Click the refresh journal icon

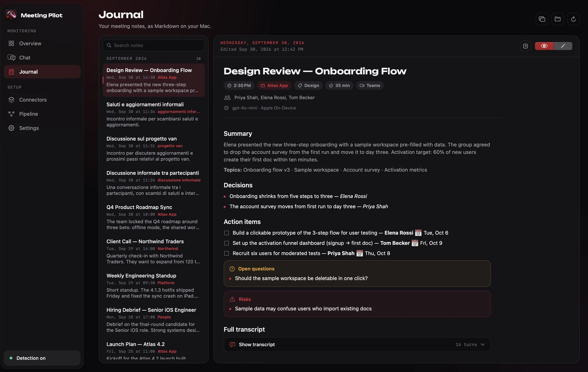click(x=573, y=19)
